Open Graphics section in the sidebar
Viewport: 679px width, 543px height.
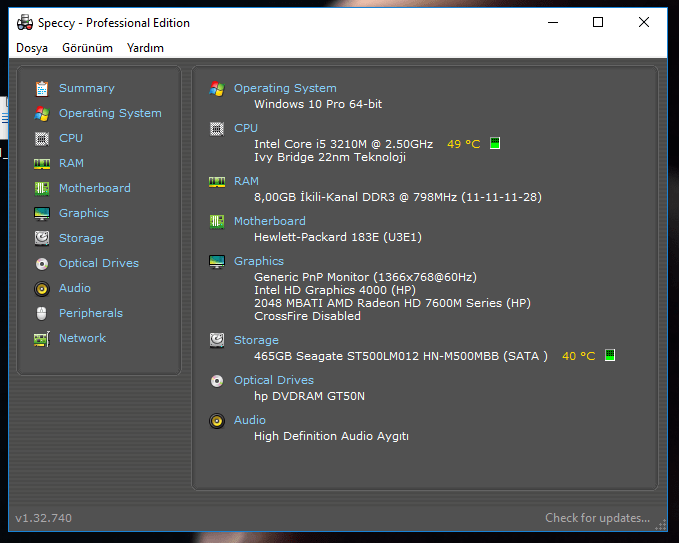(x=84, y=213)
